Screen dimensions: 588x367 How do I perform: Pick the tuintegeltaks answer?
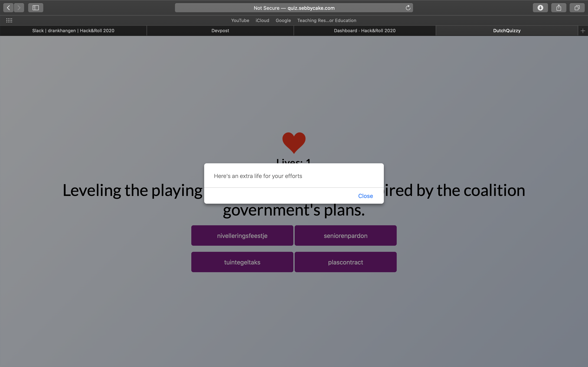(242, 262)
